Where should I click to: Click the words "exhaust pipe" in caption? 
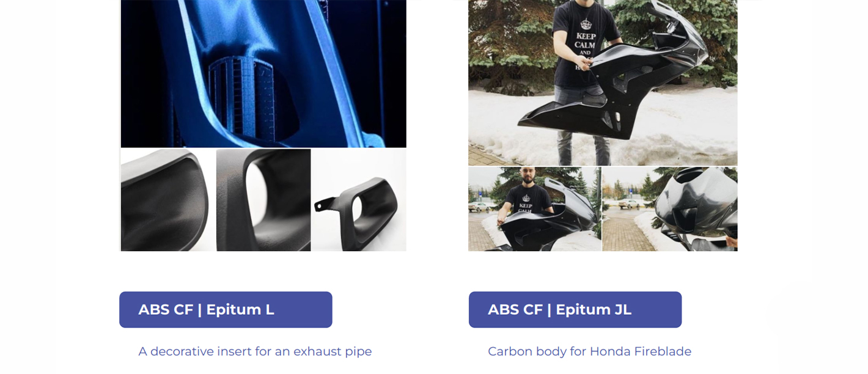[333, 352]
